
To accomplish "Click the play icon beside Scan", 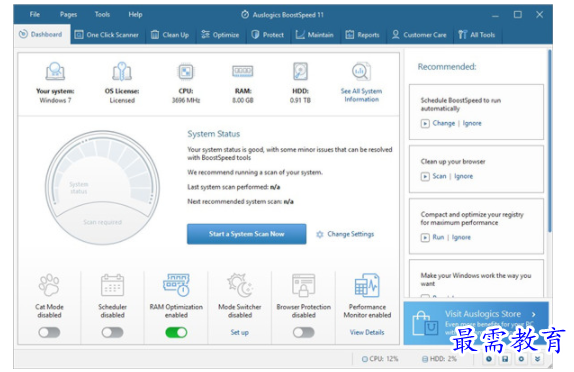I will tap(425, 177).
